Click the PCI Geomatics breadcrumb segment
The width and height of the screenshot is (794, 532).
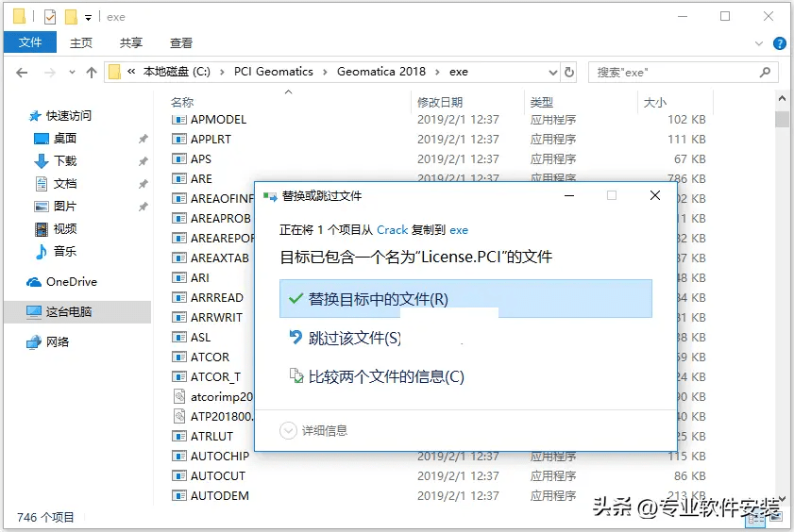pyautogui.click(x=274, y=72)
